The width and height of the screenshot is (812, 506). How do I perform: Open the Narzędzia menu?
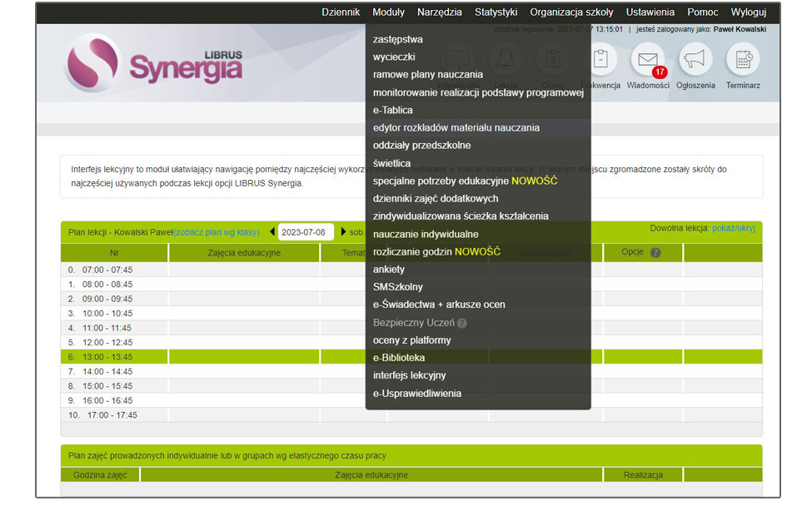click(x=440, y=12)
